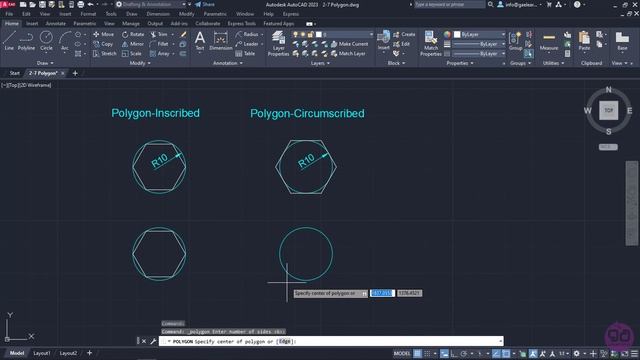Click the Fillet tool

click(159, 44)
